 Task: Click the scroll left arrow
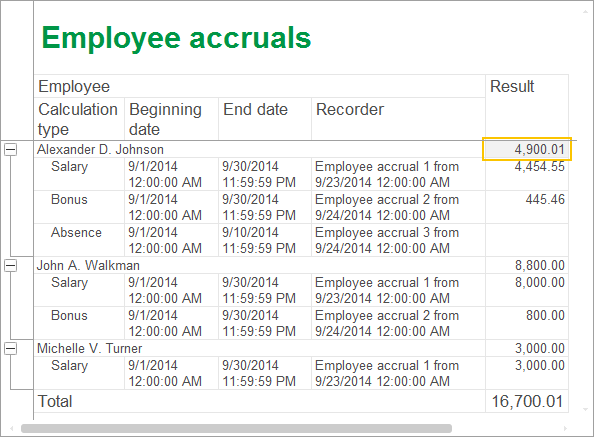point(12,428)
